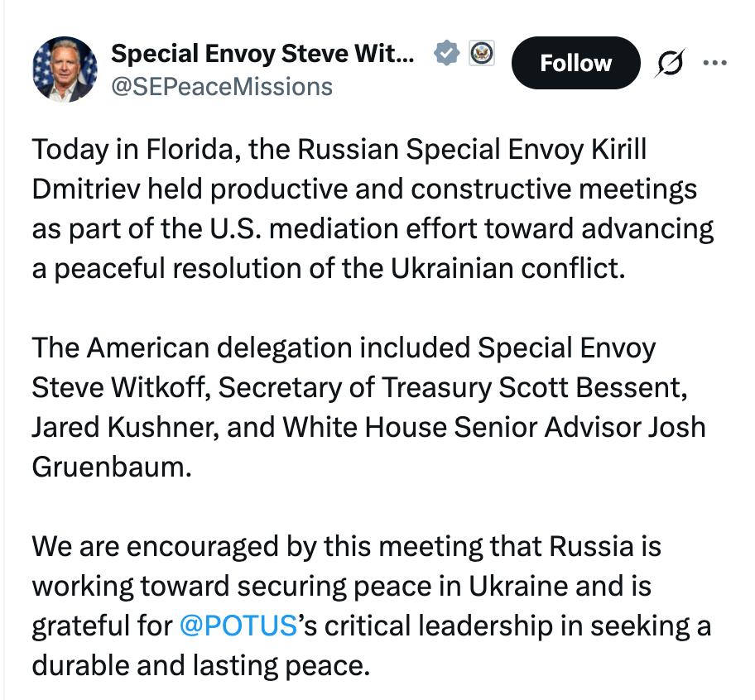The image size is (755, 700).
Task: Click the word 'Gruenbaum' in the post
Action: (111, 467)
